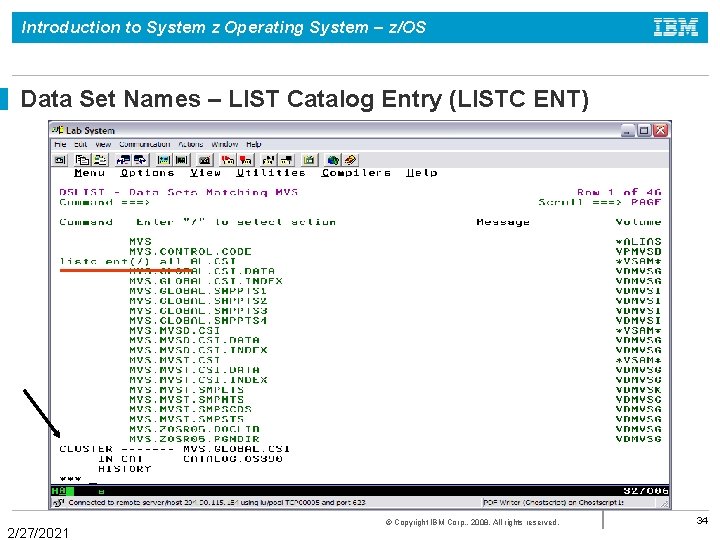Click the PDF Writer printer status text
Image resolution: width=720 pixels, height=540 pixels.
coord(553,502)
